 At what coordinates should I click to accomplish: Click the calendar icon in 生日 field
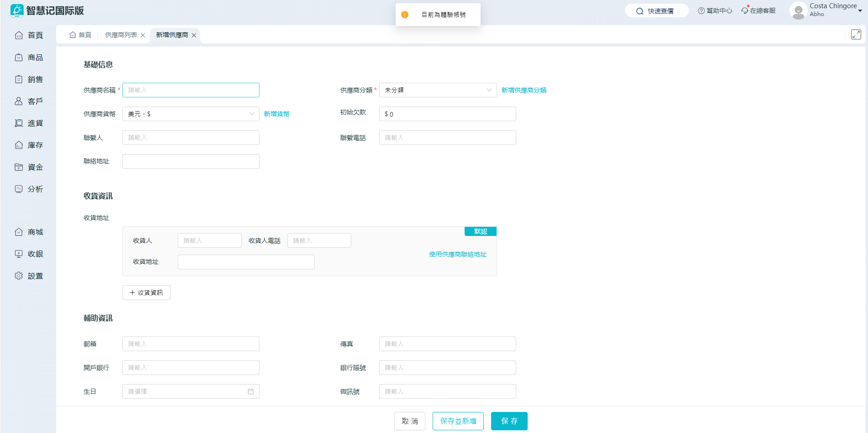click(x=251, y=391)
